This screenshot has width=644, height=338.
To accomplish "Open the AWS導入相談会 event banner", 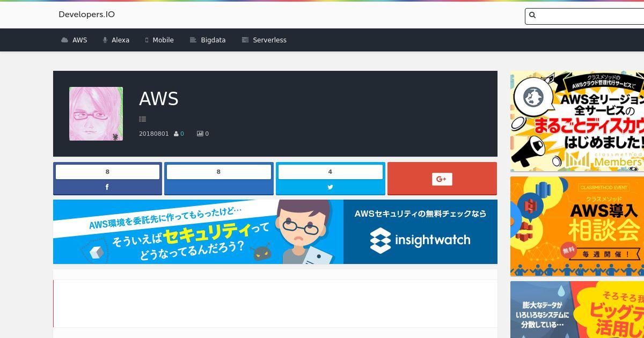I will pos(577,226).
